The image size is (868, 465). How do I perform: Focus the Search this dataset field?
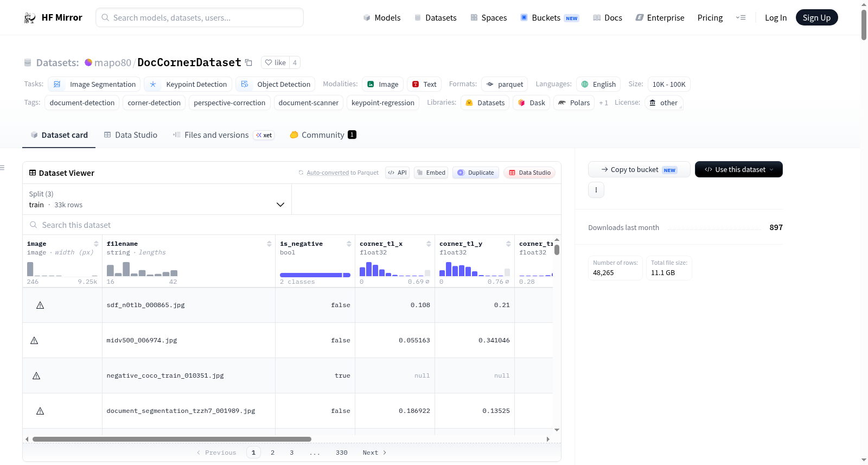point(292,225)
